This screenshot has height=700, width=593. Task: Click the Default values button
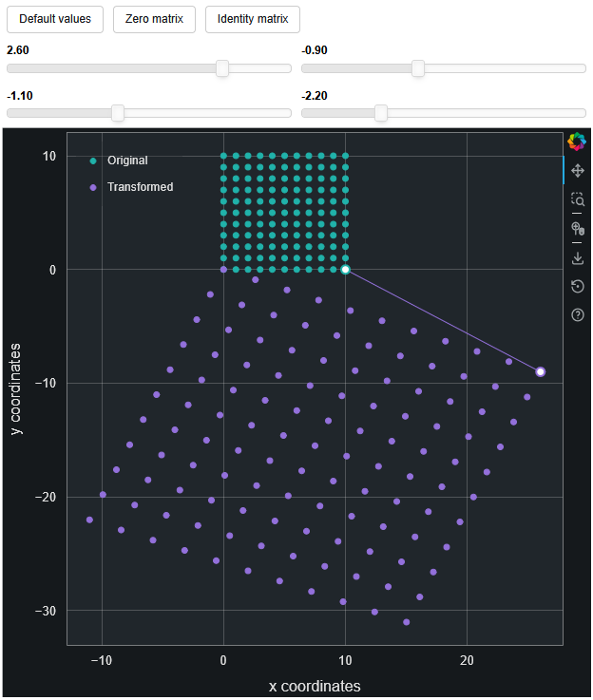[x=55, y=19]
